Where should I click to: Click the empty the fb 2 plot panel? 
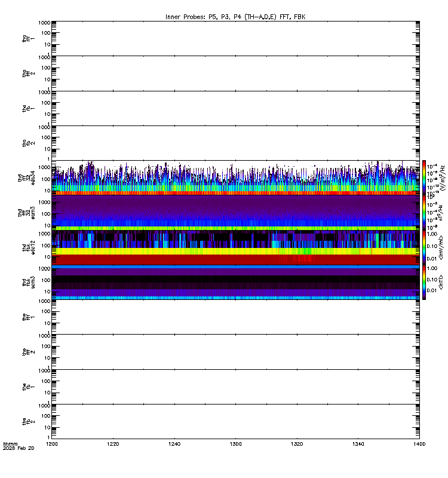(x=235, y=422)
